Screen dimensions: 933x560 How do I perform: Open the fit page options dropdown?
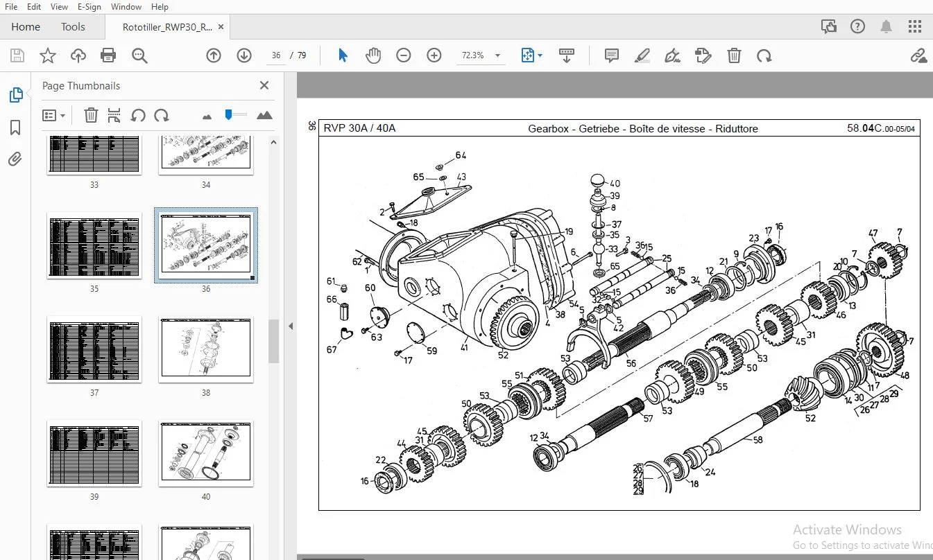coord(531,55)
